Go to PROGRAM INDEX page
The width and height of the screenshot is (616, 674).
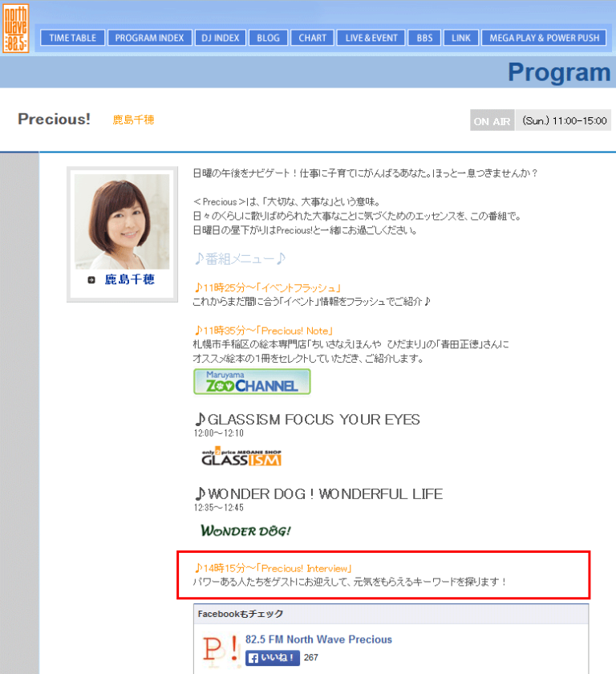pyautogui.click(x=150, y=38)
